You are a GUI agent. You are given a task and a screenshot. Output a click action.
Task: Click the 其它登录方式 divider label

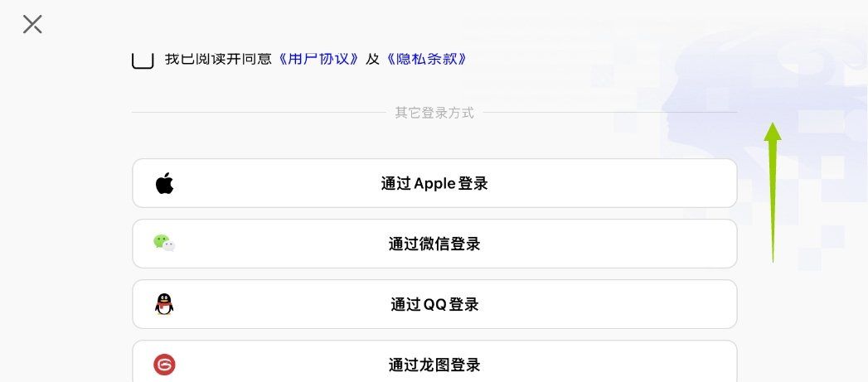pos(434,113)
